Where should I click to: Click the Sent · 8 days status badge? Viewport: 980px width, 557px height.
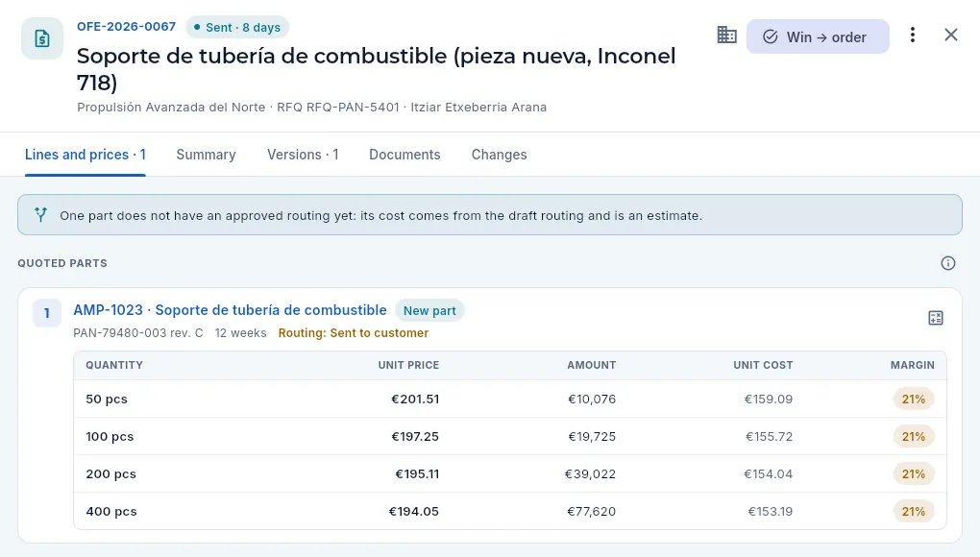[237, 28]
